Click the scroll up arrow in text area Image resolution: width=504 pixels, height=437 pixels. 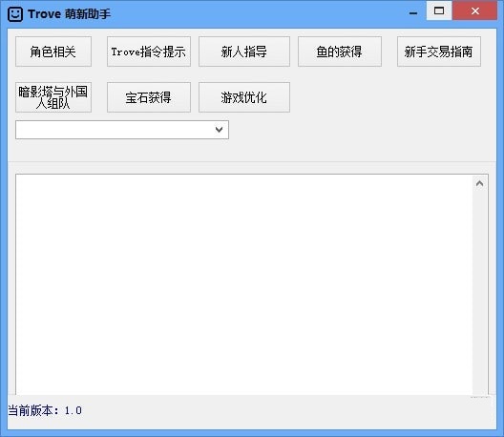[x=479, y=183]
